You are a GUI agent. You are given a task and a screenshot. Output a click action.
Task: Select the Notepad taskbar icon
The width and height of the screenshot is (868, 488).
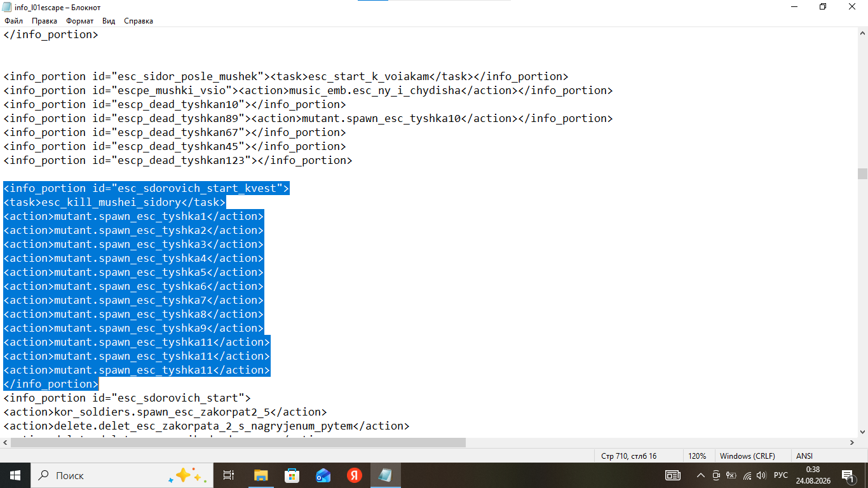385,475
